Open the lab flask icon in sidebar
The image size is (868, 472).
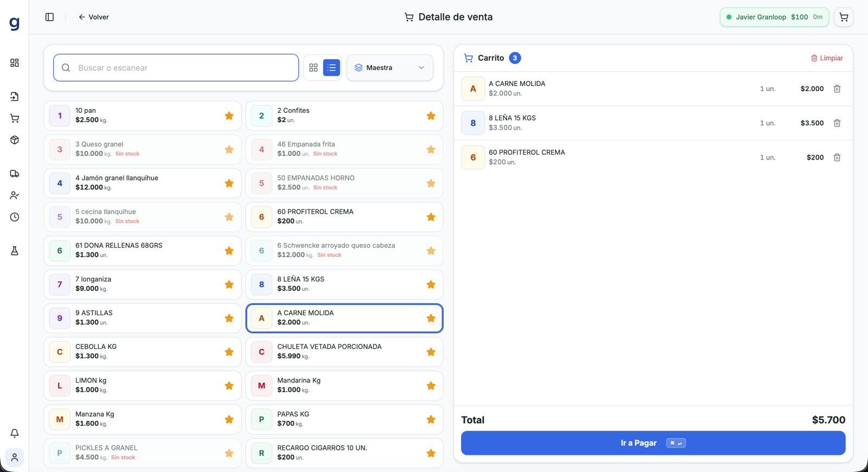(15, 251)
